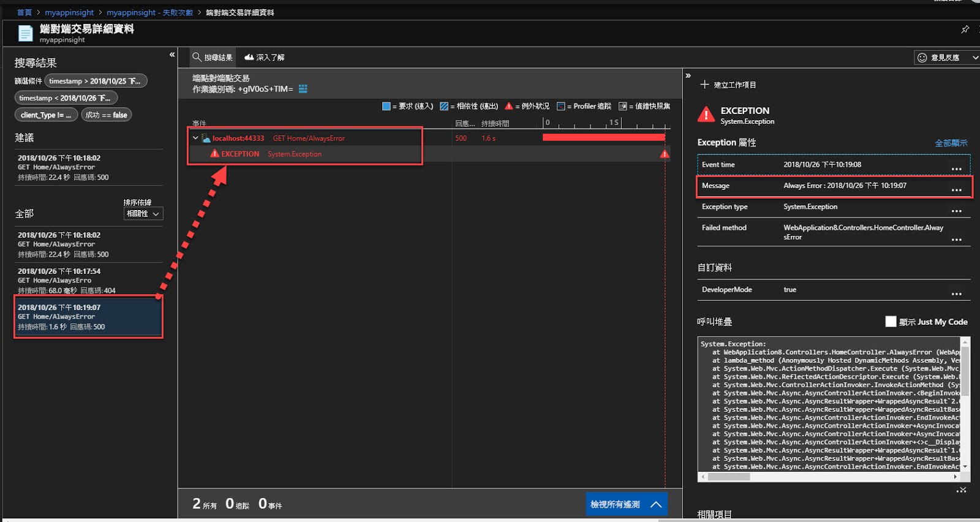Open the 相關性 sort dropdown
The image size is (980, 522).
pos(143,214)
